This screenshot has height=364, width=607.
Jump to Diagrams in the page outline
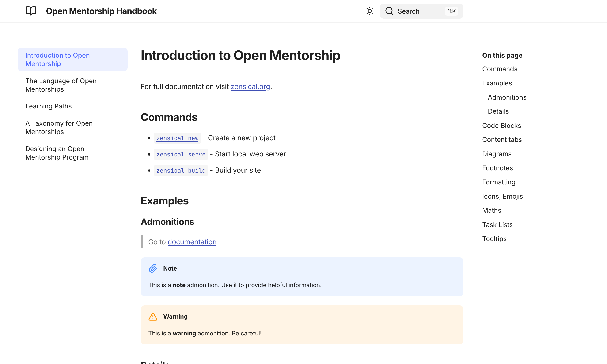click(x=497, y=154)
